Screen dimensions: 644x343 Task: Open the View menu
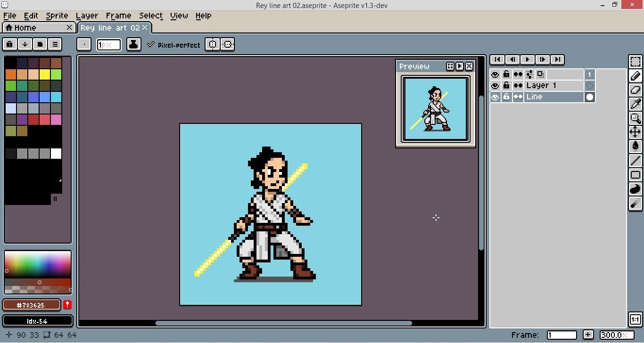[179, 16]
